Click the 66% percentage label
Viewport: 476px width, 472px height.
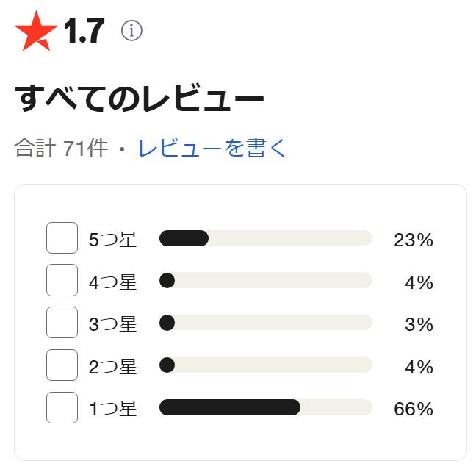tap(414, 409)
